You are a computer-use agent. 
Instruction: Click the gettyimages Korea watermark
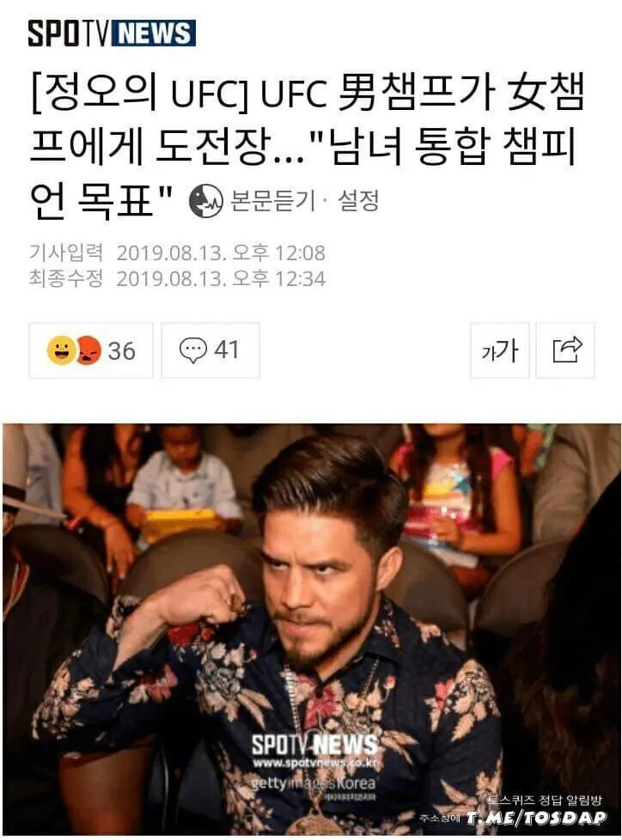314,783
